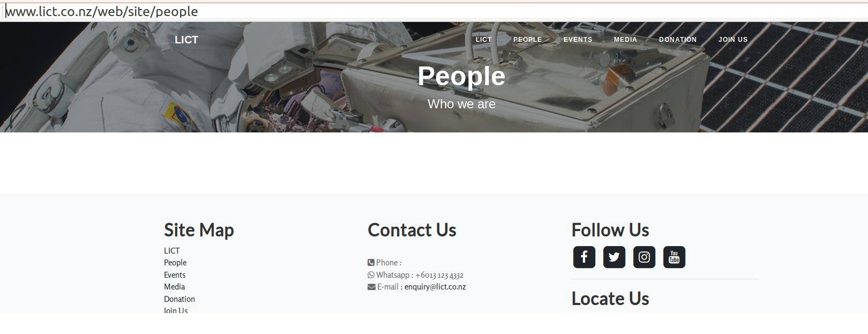
Task: Go to EVENTS in the top navigation
Action: (578, 40)
